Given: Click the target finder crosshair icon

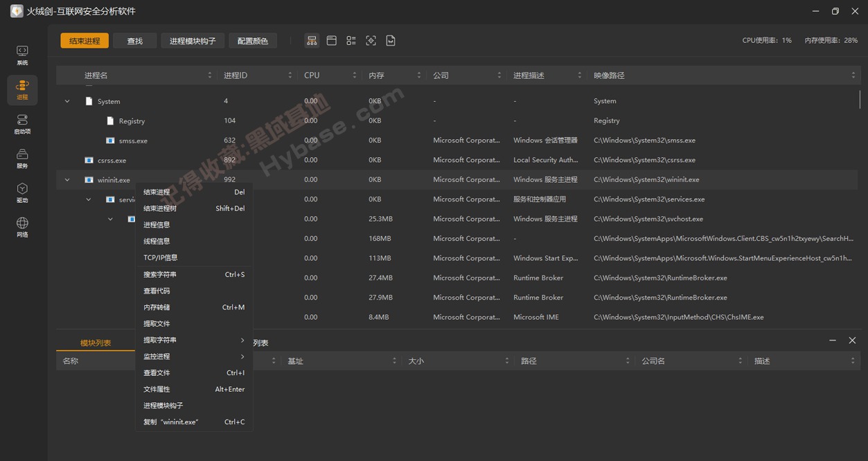Looking at the screenshot, I should [x=371, y=41].
